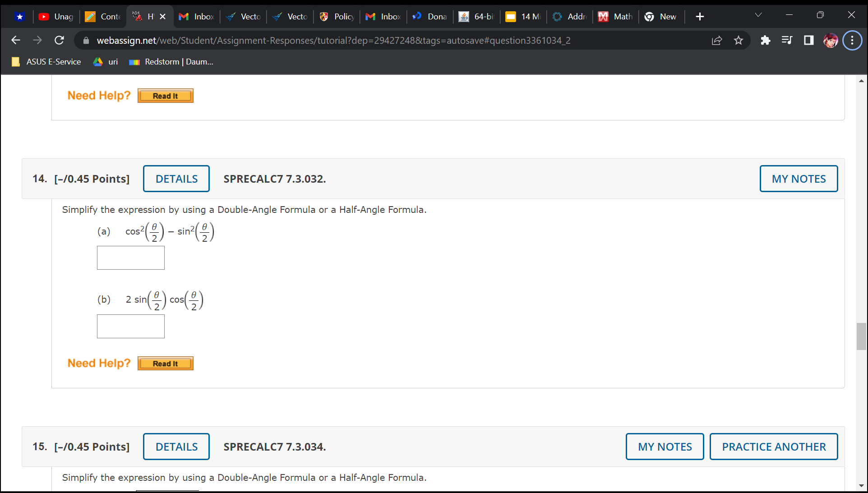Click the answer box for part (a)

click(x=131, y=258)
